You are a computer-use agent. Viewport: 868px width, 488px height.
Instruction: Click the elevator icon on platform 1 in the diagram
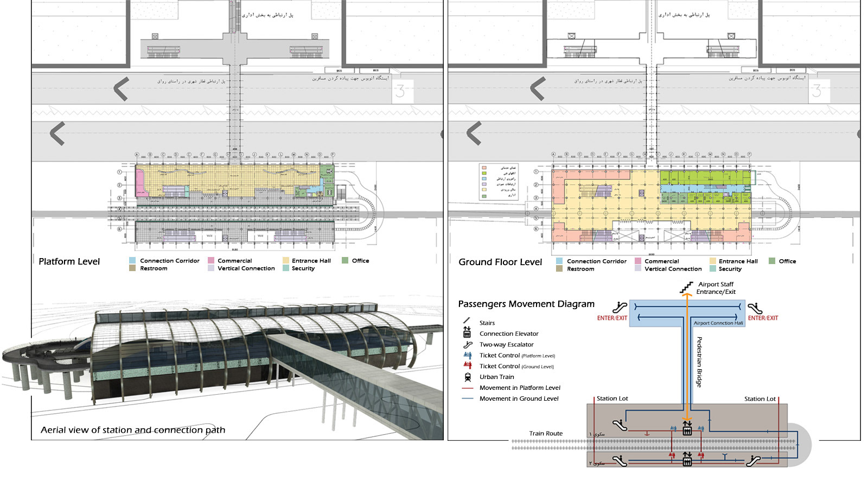pyautogui.click(x=687, y=428)
